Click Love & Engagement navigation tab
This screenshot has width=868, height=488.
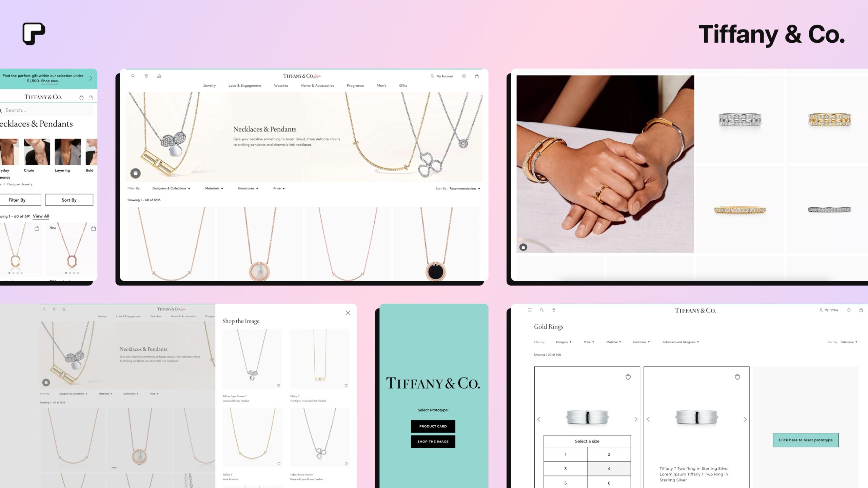click(245, 85)
